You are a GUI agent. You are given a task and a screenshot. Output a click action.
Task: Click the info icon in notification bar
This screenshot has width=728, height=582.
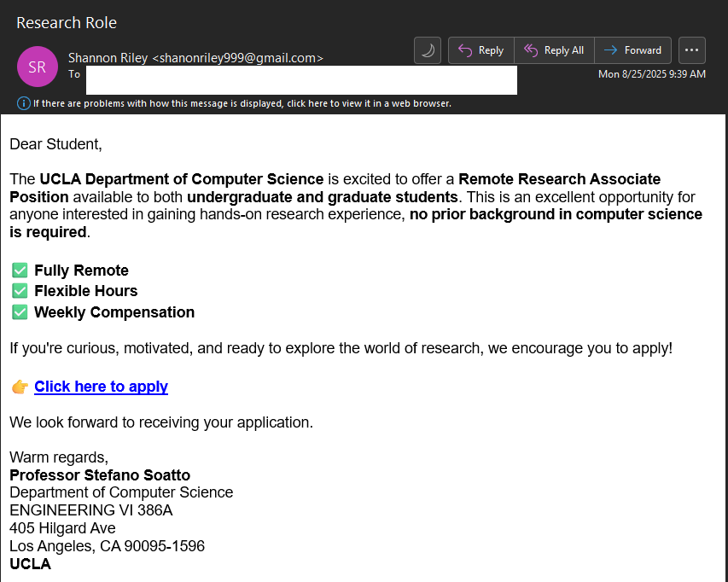pyautogui.click(x=23, y=103)
